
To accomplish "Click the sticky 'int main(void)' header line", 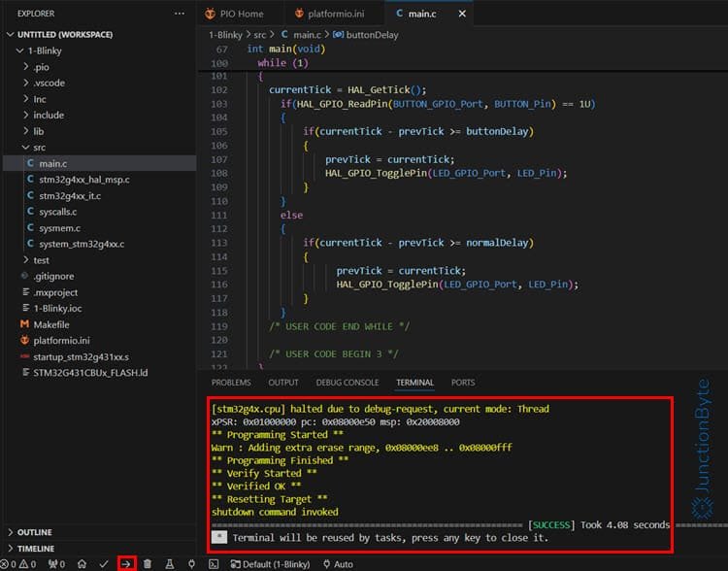I will (286, 49).
